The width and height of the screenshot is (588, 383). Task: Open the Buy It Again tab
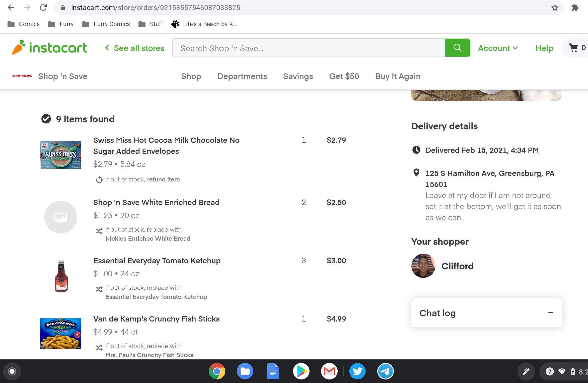(x=398, y=76)
